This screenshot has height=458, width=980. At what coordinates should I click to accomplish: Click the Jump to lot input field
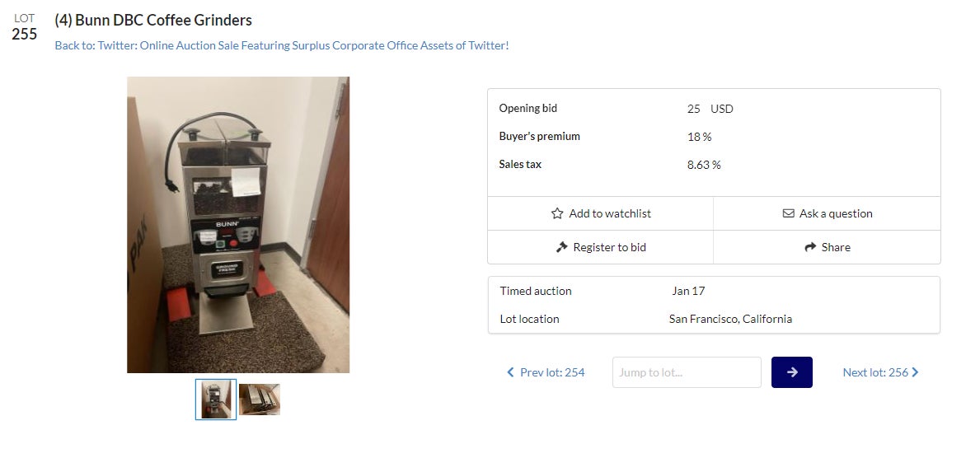tap(687, 372)
